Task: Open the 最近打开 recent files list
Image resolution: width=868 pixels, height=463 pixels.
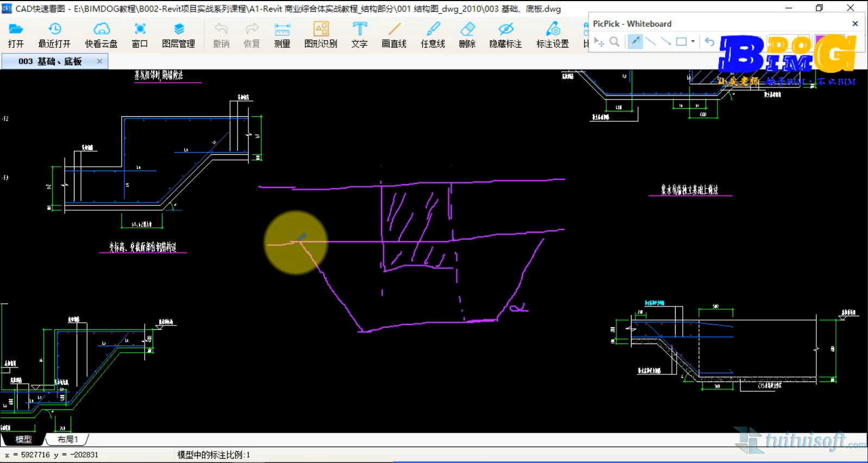Action: click(54, 35)
